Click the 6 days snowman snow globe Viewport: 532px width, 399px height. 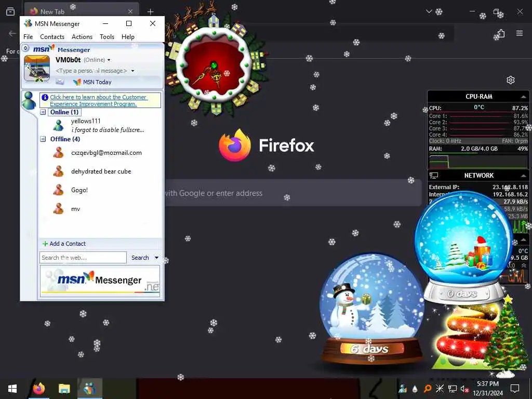(x=371, y=309)
